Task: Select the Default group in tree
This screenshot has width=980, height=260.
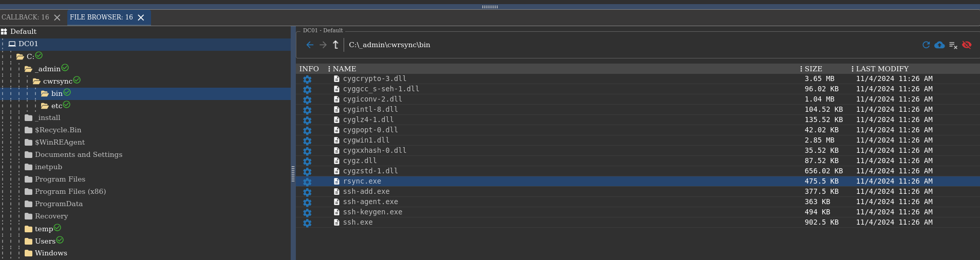Action: click(23, 32)
